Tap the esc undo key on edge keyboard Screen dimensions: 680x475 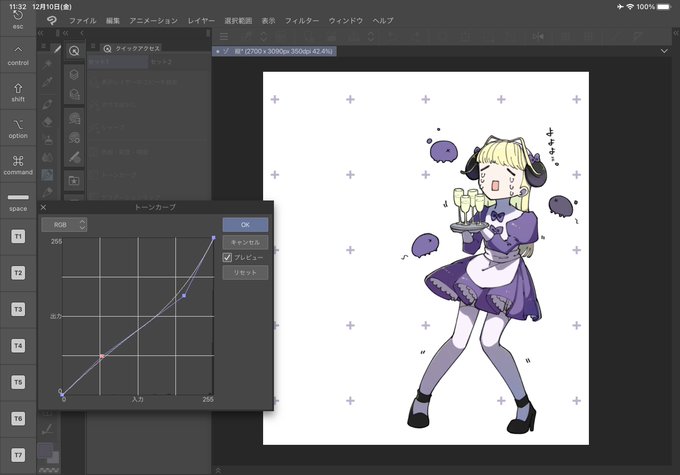point(18,18)
